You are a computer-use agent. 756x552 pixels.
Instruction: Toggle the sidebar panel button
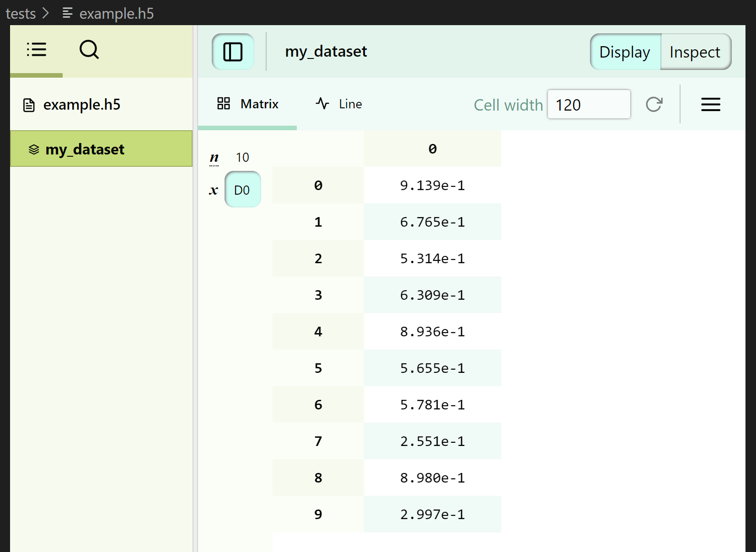tap(233, 52)
